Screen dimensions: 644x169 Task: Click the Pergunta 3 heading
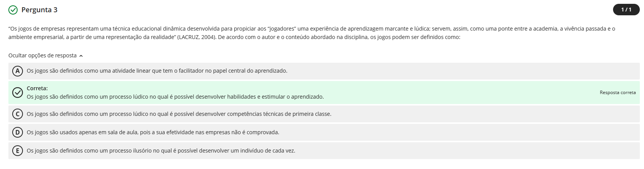(39, 10)
